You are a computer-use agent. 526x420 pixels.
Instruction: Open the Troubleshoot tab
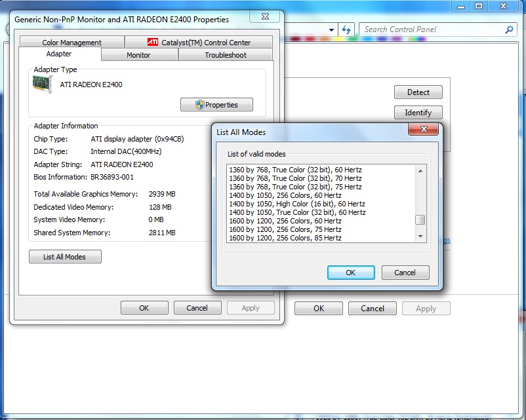pos(226,55)
